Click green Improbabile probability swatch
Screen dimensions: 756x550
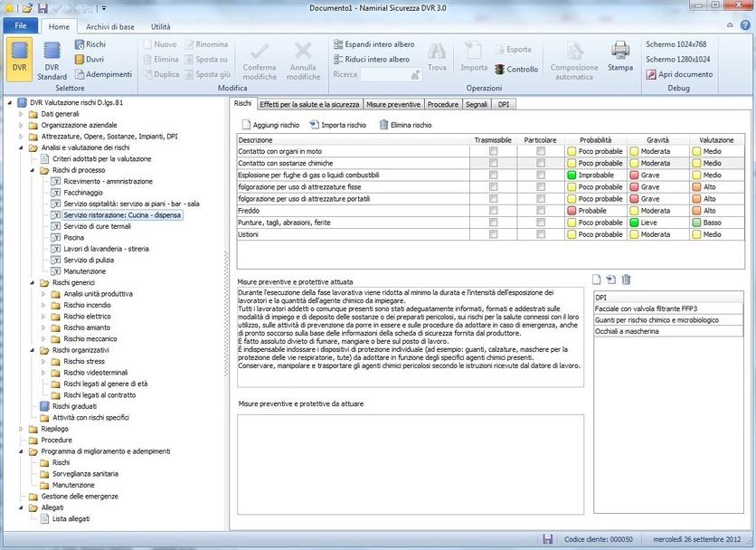pos(572,175)
